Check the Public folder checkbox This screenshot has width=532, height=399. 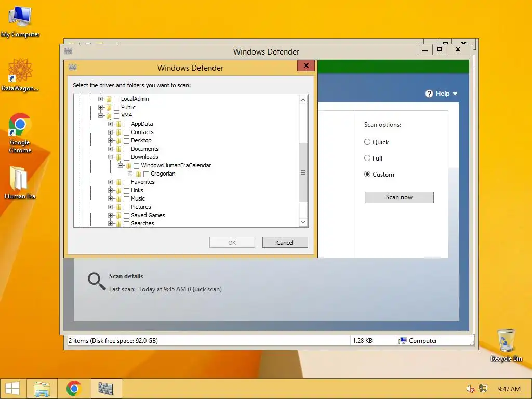click(x=117, y=108)
